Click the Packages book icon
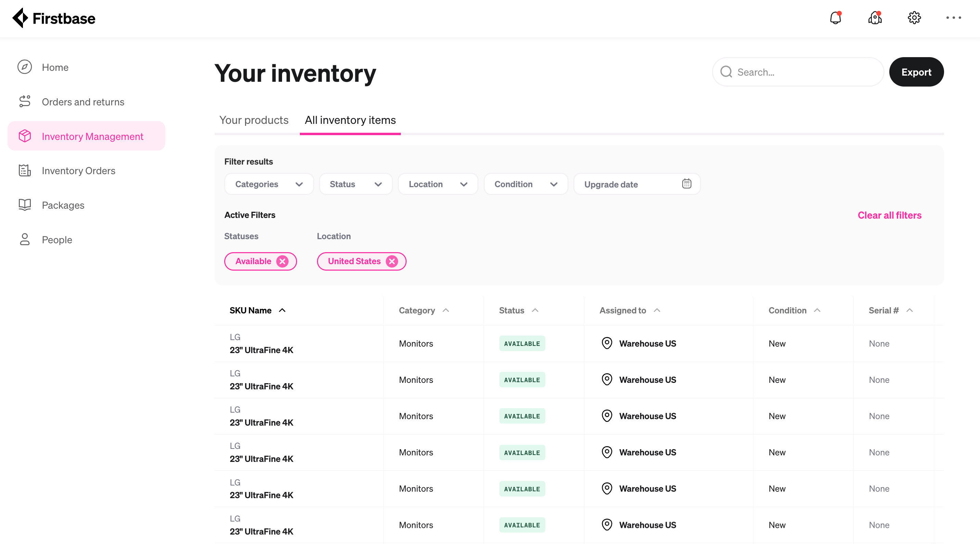The height and width of the screenshot is (544, 980). (25, 205)
